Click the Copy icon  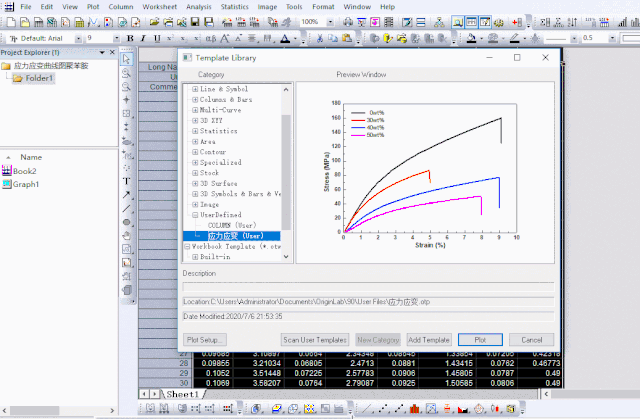point(333,38)
